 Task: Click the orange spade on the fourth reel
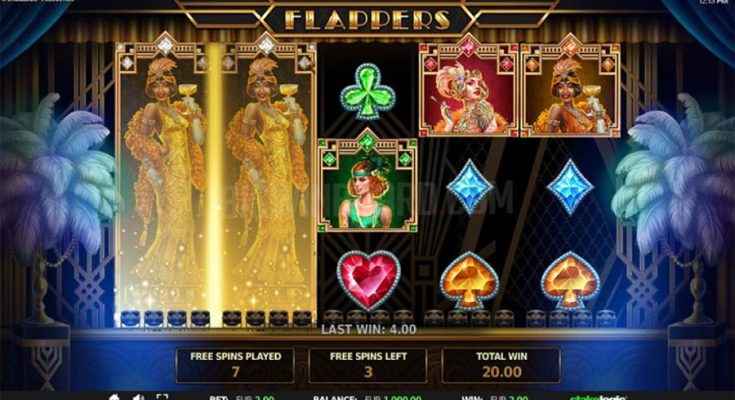(469, 280)
